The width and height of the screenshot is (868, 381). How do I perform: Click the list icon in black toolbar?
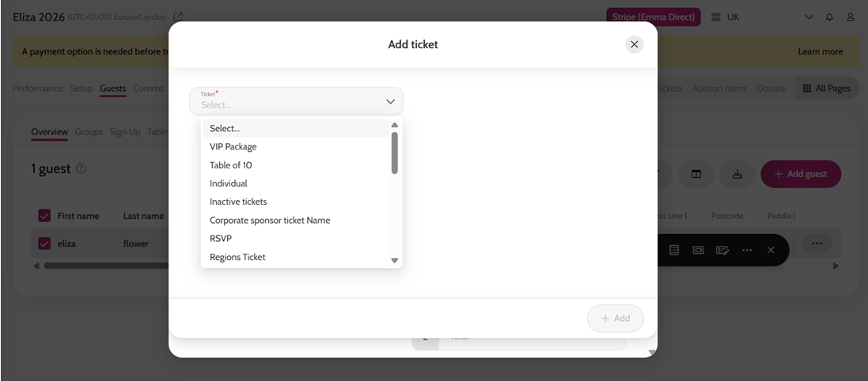pyautogui.click(x=673, y=250)
